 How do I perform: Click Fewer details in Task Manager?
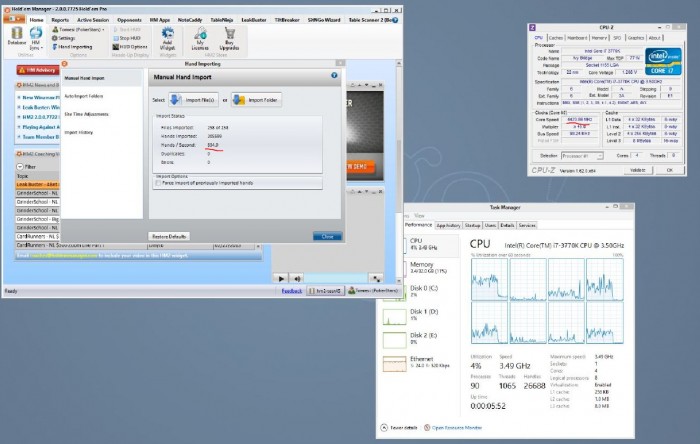click(399, 427)
